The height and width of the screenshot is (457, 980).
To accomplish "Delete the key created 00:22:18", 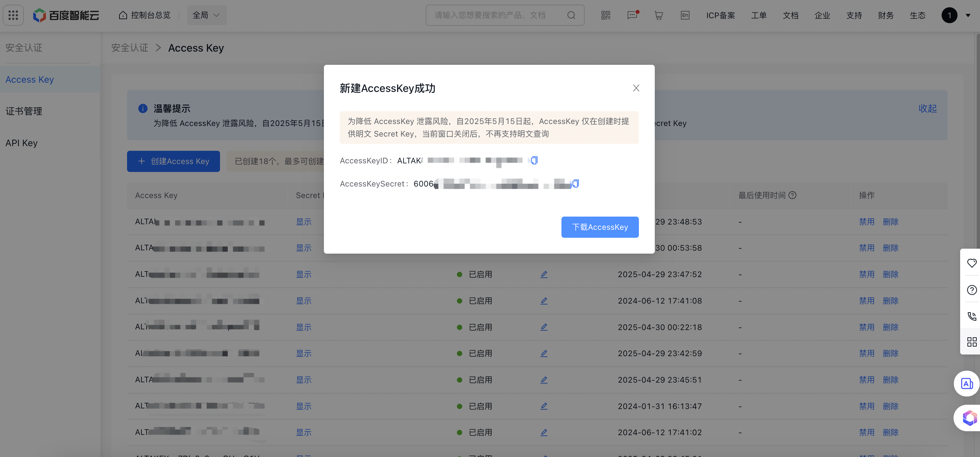I will pyautogui.click(x=890, y=327).
